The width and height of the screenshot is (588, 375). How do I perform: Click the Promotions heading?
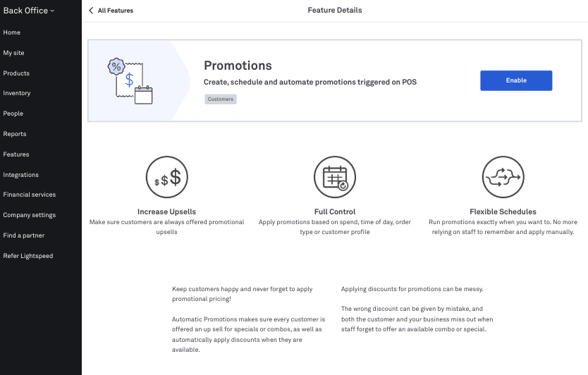[238, 66]
